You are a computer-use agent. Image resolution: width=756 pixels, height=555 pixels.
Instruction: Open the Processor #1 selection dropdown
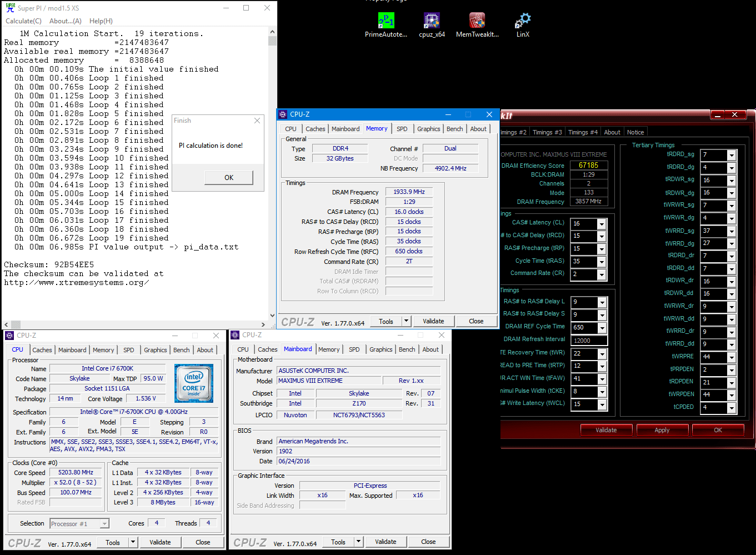(104, 523)
